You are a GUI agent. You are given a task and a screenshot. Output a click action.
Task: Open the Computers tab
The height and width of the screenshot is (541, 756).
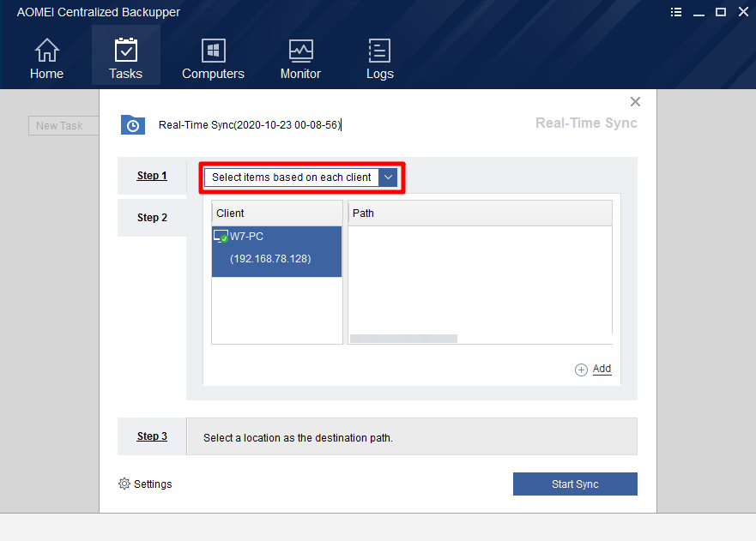(213, 58)
